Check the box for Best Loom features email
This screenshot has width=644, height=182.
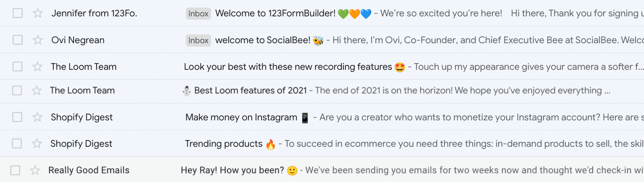click(17, 91)
